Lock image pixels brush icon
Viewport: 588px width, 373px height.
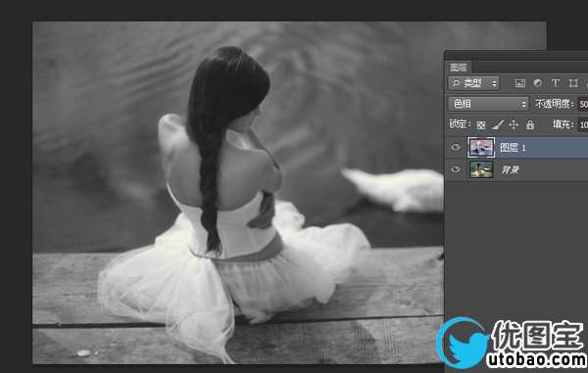point(498,124)
